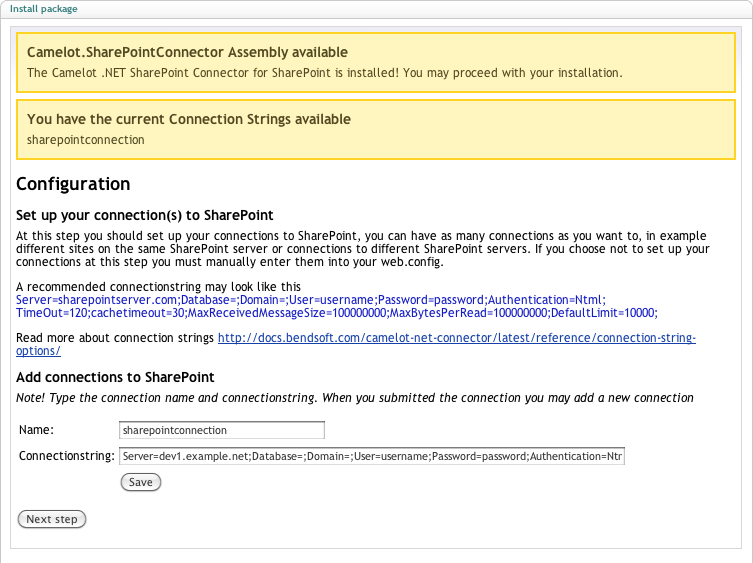Click the 'Name:' field label
The image size is (753, 563).
(36, 429)
